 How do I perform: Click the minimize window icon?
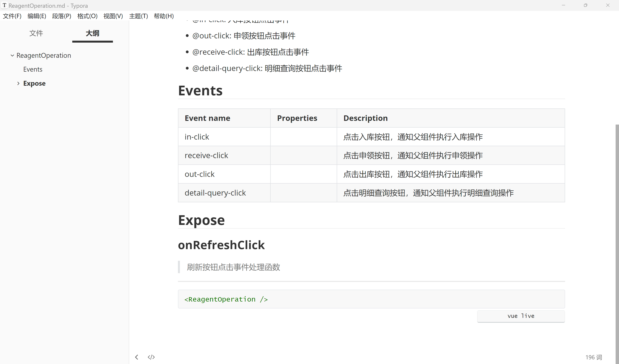pyautogui.click(x=564, y=5)
